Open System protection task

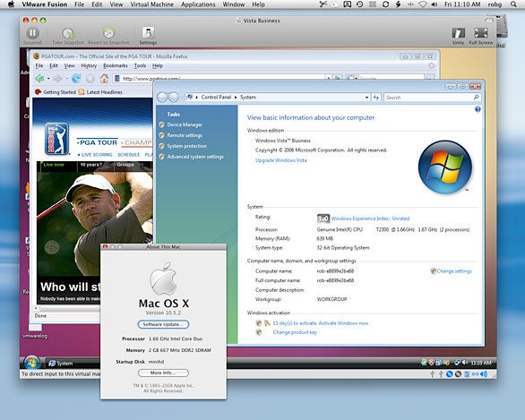[187, 146]
